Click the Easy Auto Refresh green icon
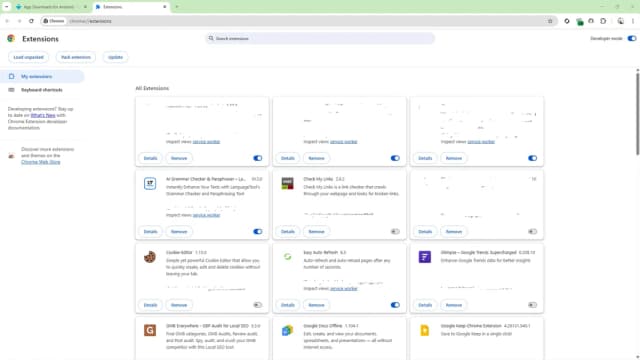Screen dimensions: 640x360 point(287,257)
